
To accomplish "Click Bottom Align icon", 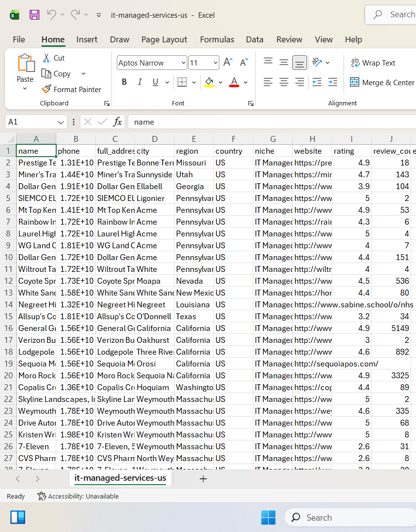I will [x=300, y=63].
